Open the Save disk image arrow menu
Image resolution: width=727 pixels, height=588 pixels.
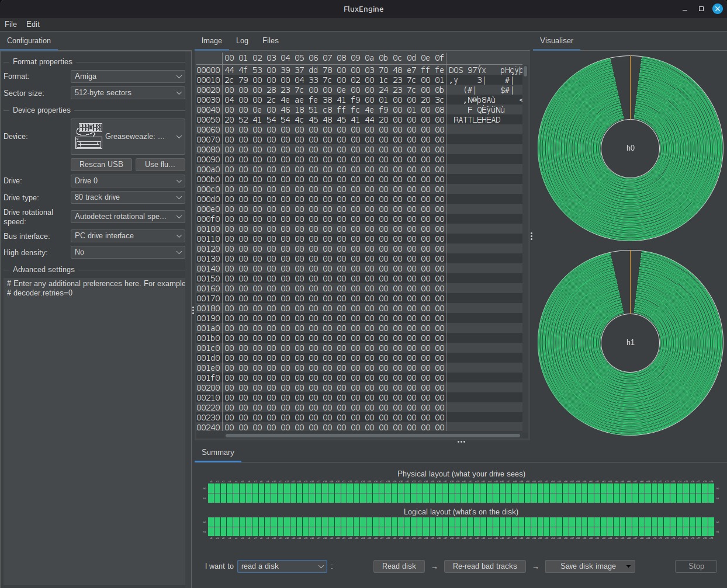click(x=628, y=566)
